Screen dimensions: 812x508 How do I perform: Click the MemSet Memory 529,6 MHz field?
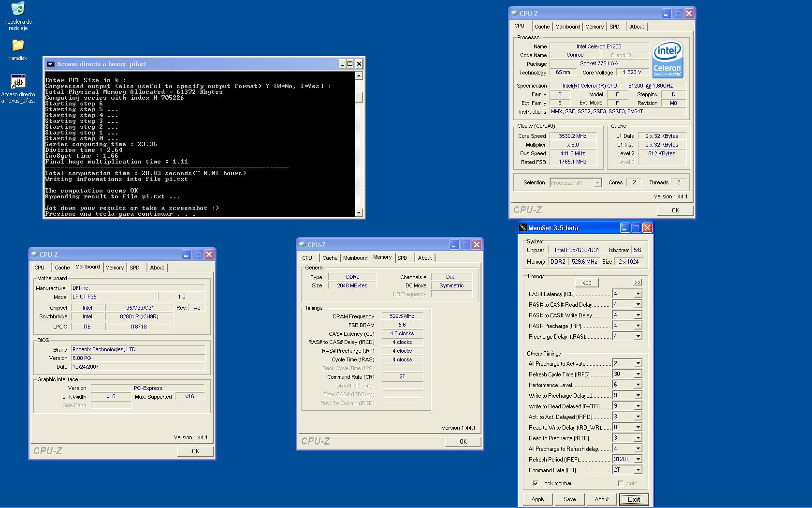click(x=584, y=261)
